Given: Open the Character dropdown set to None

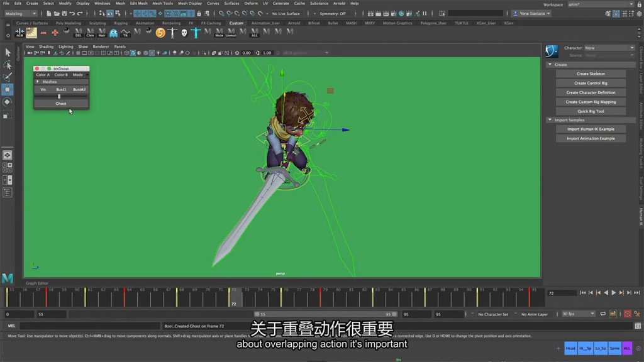Looking at the screenshot, I should tap(609, 48).
